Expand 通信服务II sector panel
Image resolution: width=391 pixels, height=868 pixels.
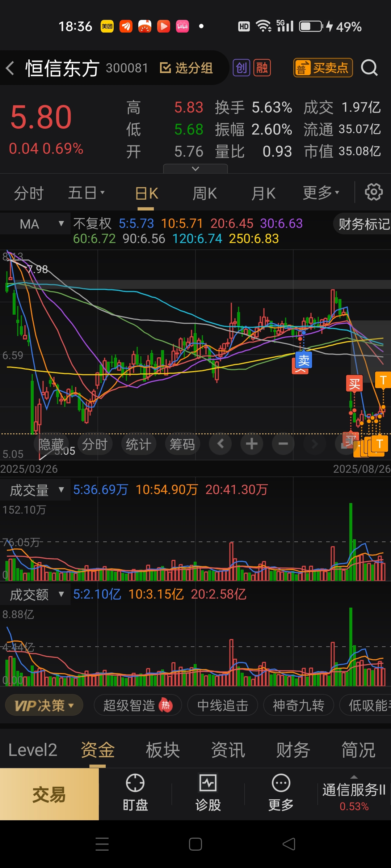(x=354, y=794)
